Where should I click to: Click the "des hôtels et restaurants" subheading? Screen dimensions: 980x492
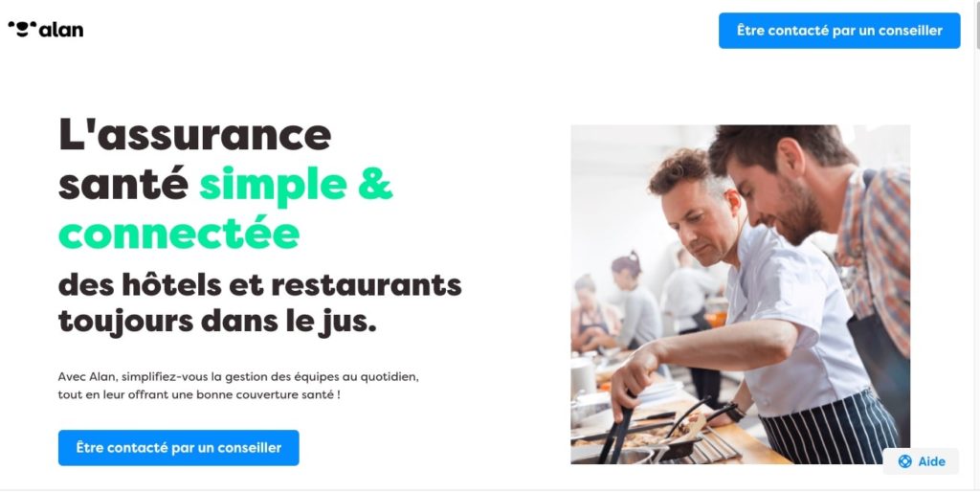[260, 285]
